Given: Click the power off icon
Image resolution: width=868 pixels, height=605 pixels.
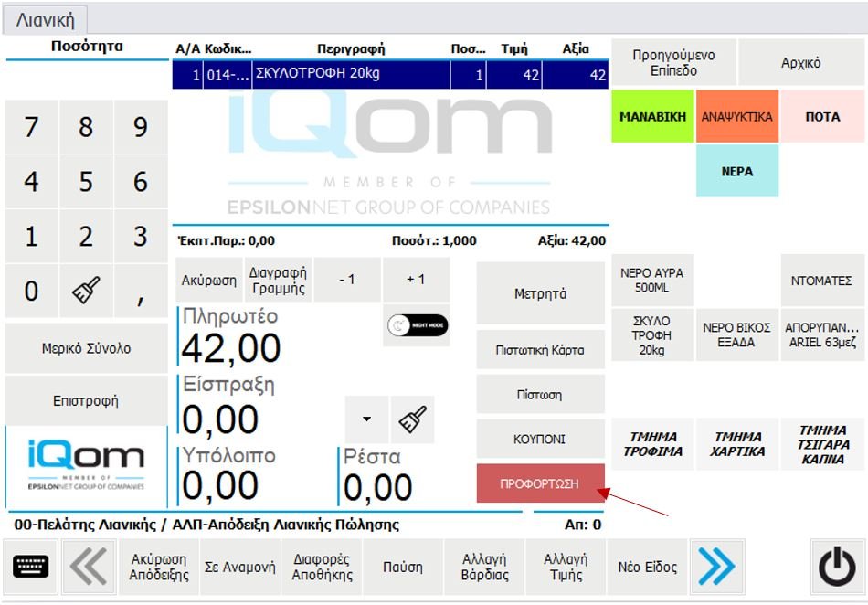Looking at the screenshot, I should pyautogui.click(x=836, y=568).
